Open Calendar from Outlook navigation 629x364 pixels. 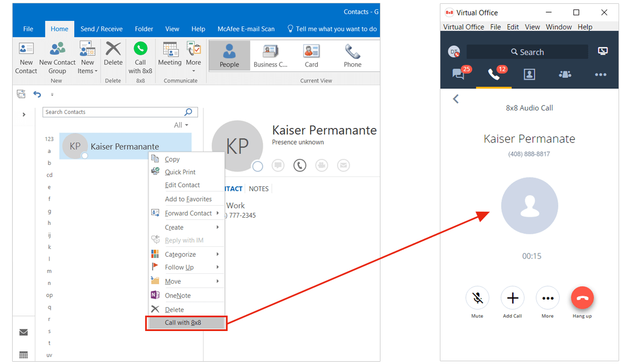(x=24, y=355)
